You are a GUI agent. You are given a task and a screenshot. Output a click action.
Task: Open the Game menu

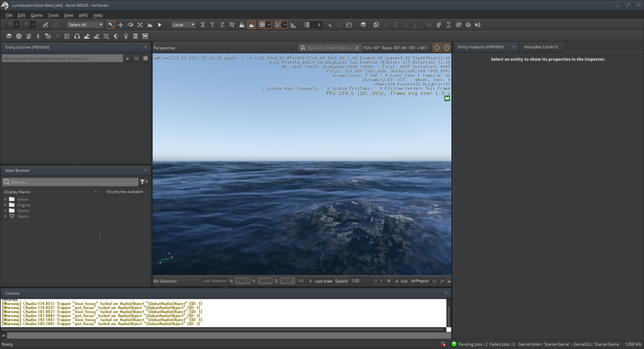pyautogui.click(x=36, y=15)
